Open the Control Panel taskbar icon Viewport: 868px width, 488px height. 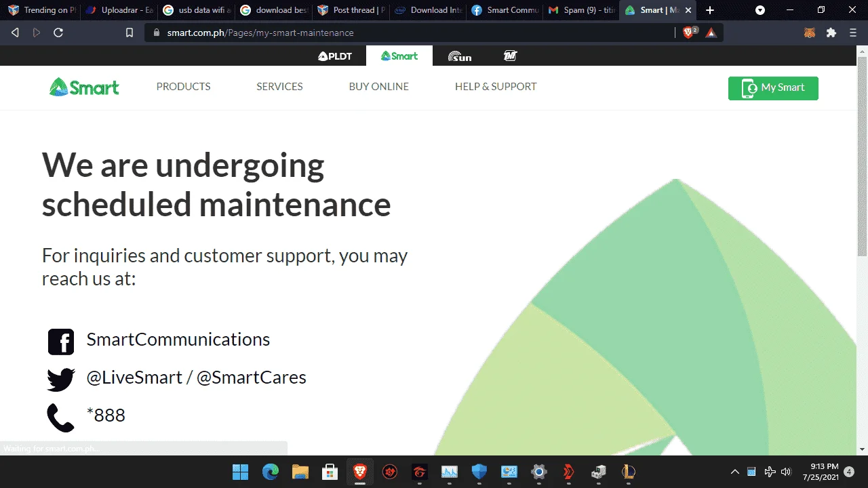coord(509,472)
